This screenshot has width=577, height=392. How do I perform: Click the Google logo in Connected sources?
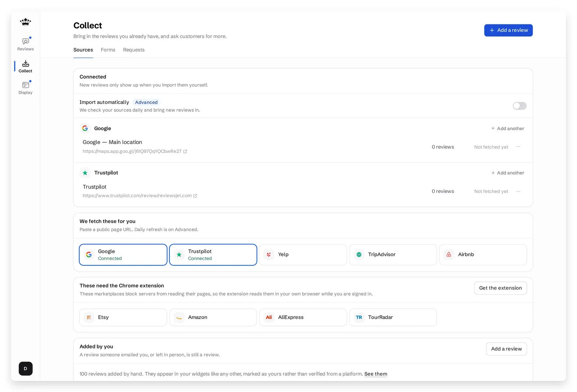tap(85, 128)
